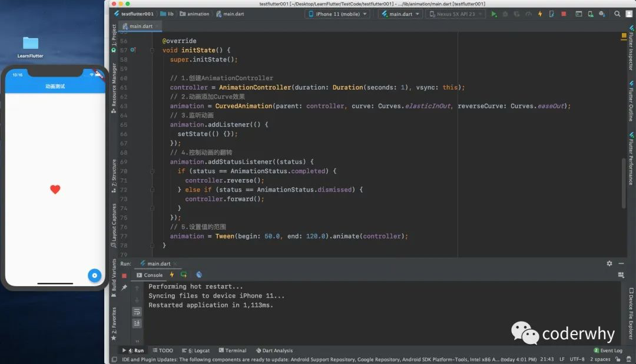Click the LF line separator status item
Viewport: 636px width, 364px height.
[562, 359]
